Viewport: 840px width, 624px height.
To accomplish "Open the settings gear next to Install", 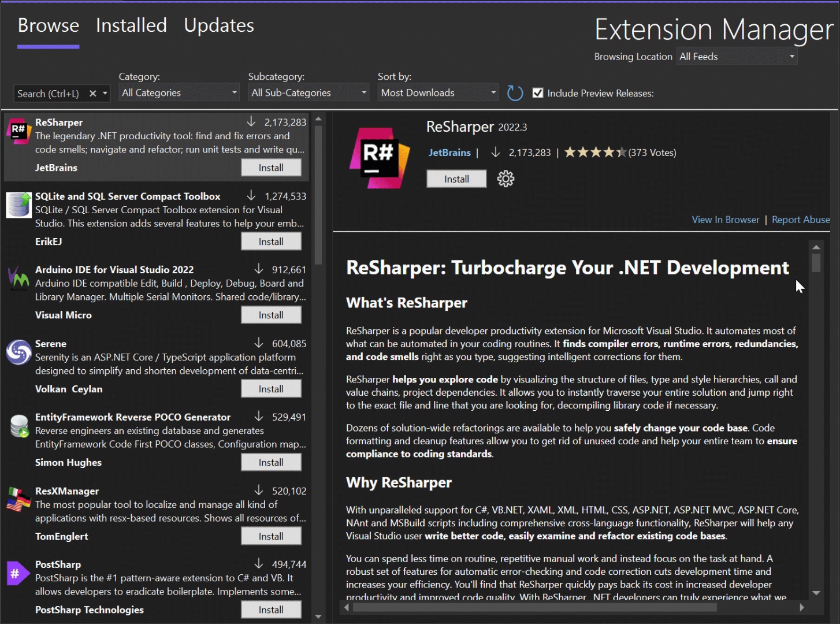I will [506, 179].
